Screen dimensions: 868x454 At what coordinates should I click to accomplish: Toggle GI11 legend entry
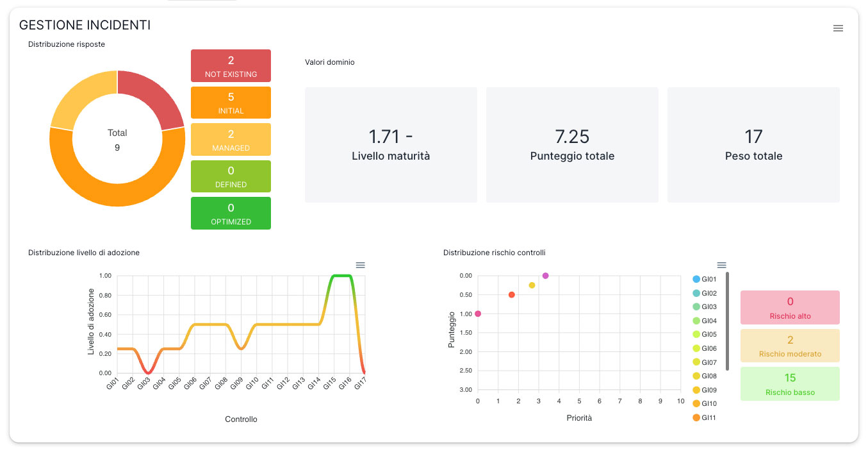pos(705,417)
